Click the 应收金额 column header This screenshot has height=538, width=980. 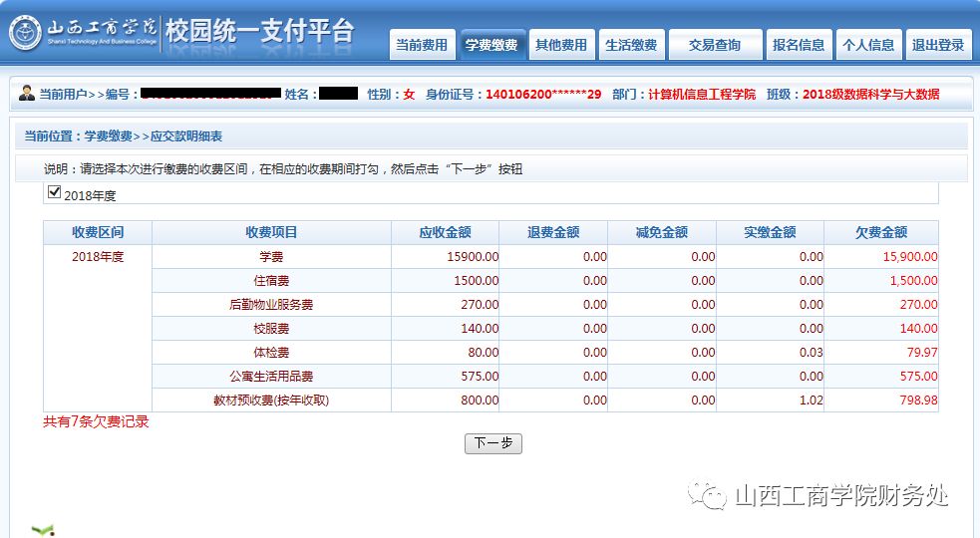445,232
